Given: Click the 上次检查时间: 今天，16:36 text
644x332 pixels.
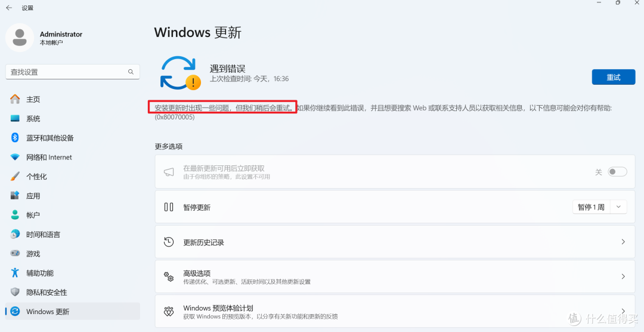Looking at the screenshot, I should [x=249, y=79].
